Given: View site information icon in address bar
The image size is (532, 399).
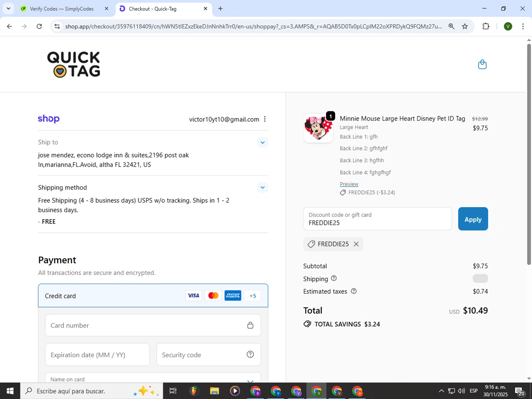Looking at the screenshot, I should point(57,26).
